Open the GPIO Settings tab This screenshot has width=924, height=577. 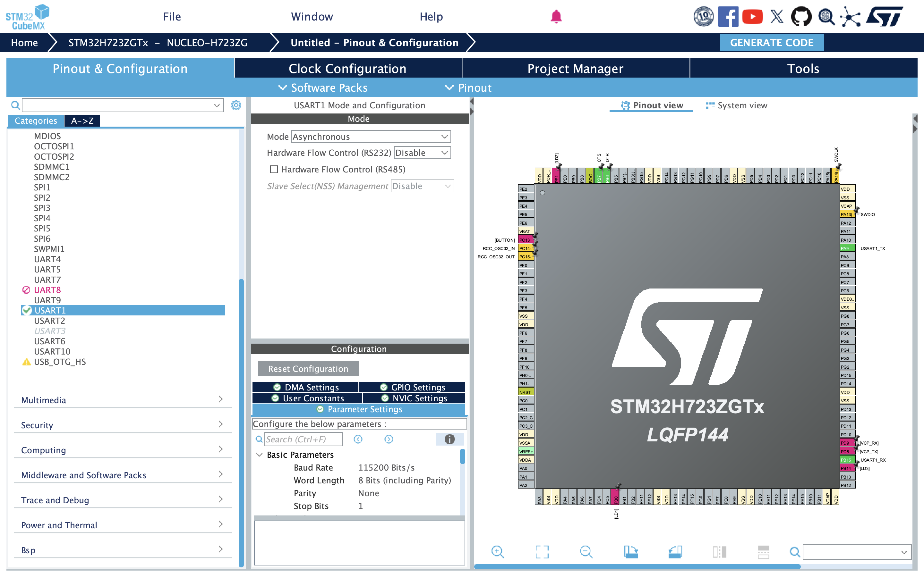(x=413, y=387)
